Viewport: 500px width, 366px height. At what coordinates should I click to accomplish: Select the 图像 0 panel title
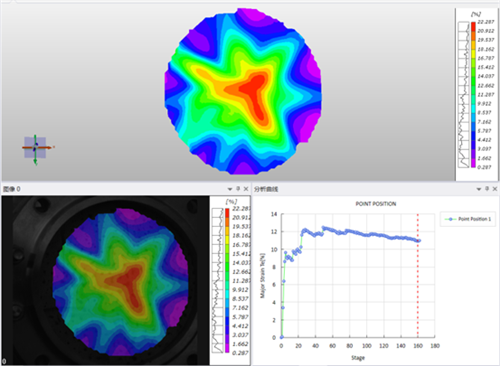point(12,189)
